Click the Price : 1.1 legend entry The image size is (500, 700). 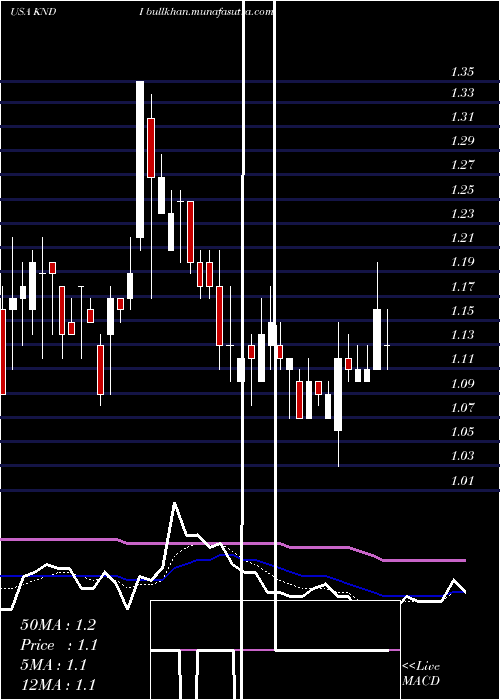click(x=59, y=645)
